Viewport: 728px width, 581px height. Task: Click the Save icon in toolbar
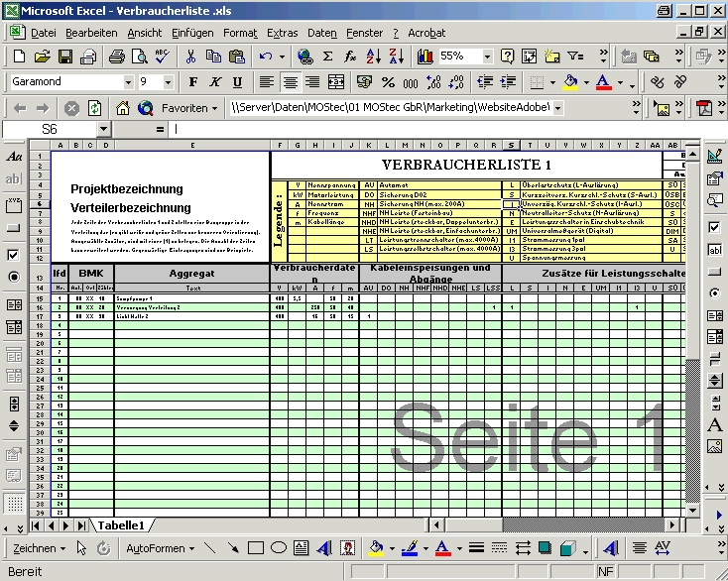(65, 57)
